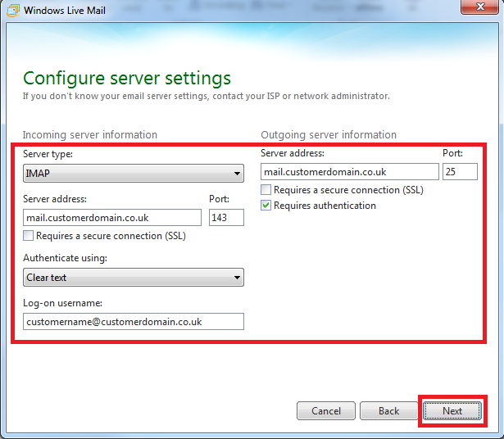This screenshot has width=504, height=439.
Task: Click the outgoing Port field showing 25
Action: point(460,172)
